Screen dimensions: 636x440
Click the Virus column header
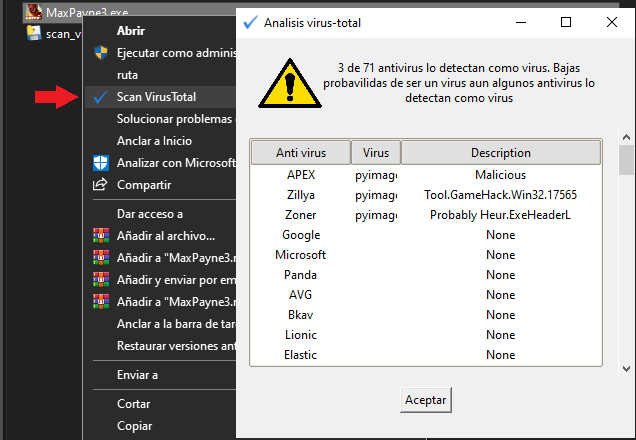click(x=376, y=152)
